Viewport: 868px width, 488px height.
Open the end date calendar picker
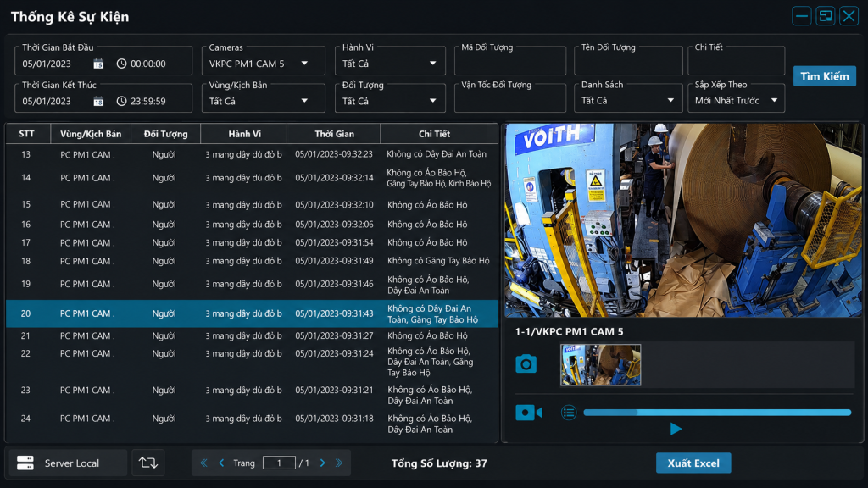click(x=98, y=102)
